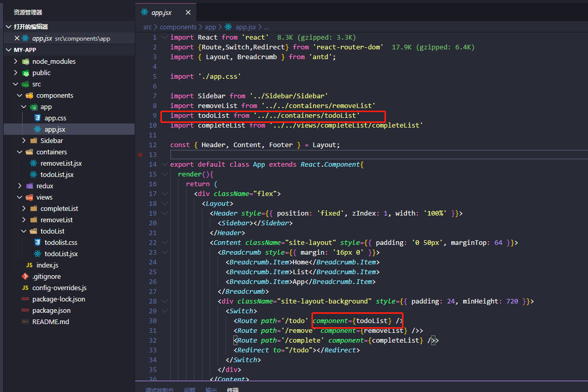Collapse the src folder

pyautogui.click(x=15, y=84)
